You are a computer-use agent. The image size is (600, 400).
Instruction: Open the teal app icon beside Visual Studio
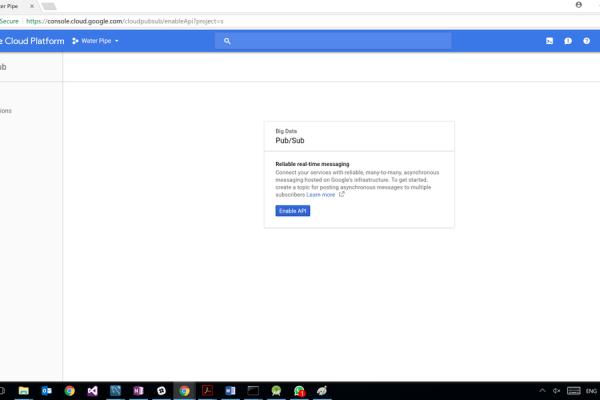pyautogui.click(x=115, y=391)
